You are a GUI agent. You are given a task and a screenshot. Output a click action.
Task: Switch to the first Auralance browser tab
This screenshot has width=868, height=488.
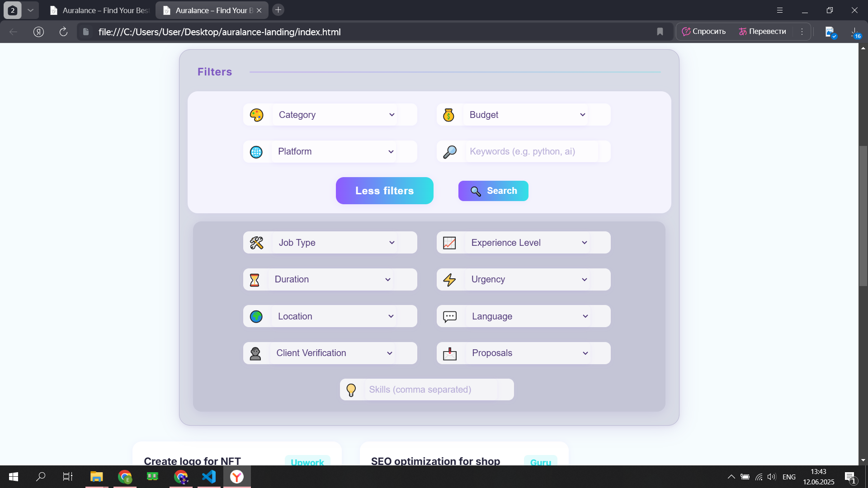pos(100,10)
